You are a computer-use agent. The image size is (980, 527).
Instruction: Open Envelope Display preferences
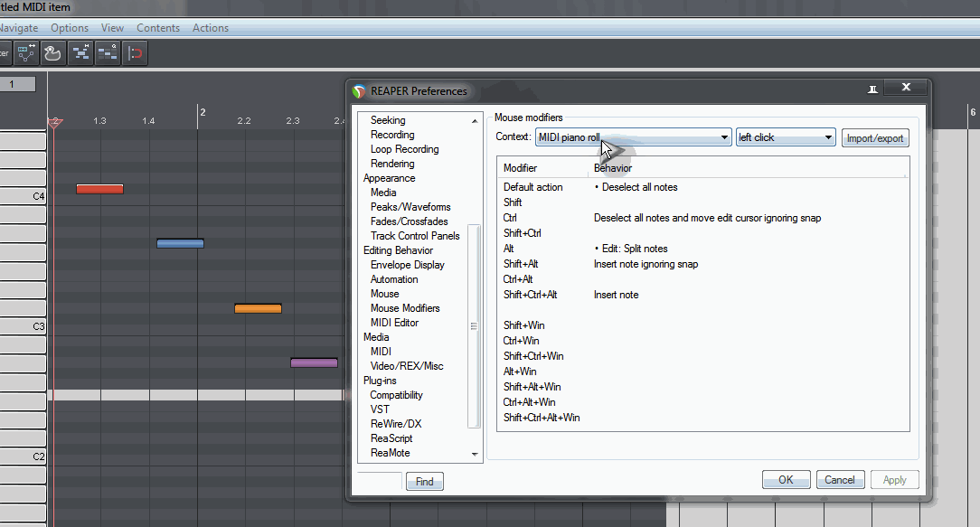408,265
